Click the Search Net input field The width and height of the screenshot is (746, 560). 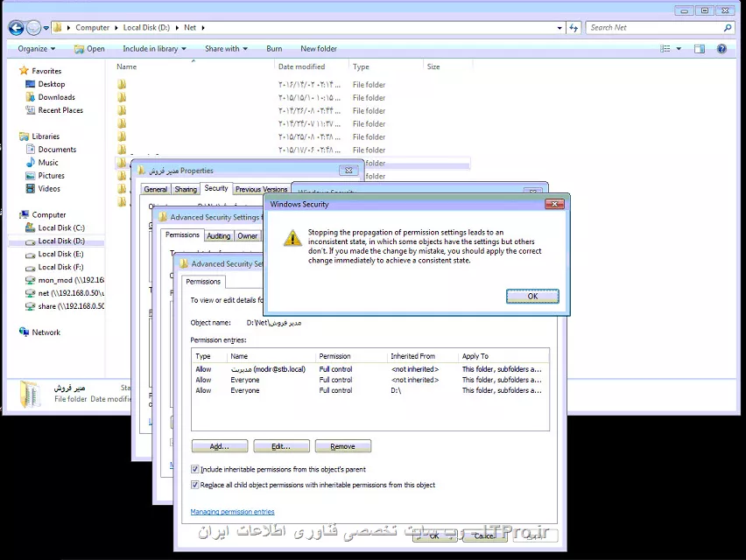[656, 28]
